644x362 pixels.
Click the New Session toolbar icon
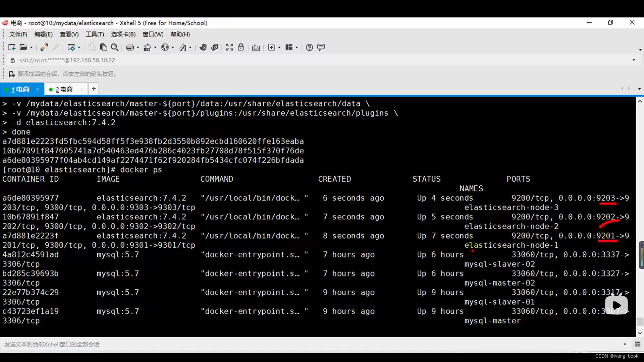pos(12,47)
